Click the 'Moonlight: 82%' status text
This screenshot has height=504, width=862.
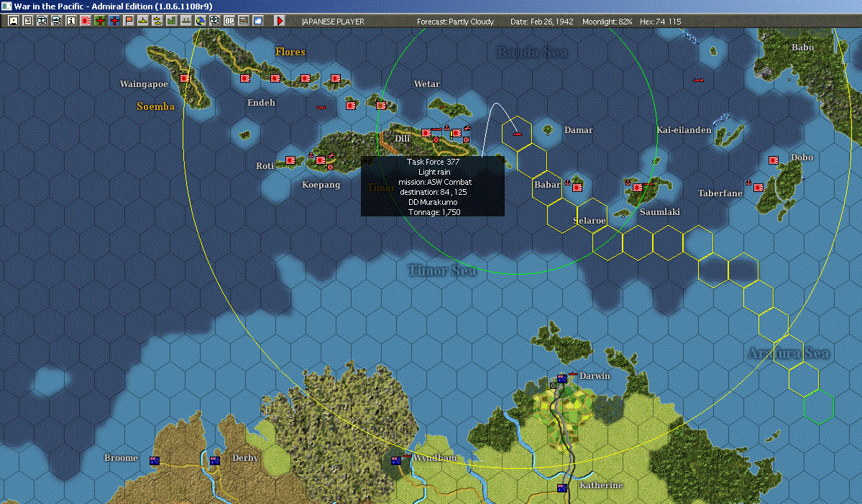(607, 22)
